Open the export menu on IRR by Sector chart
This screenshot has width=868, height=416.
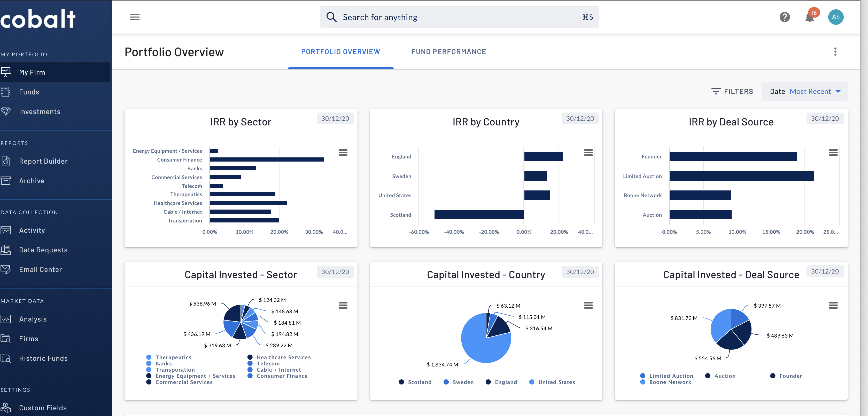[343, 153]
